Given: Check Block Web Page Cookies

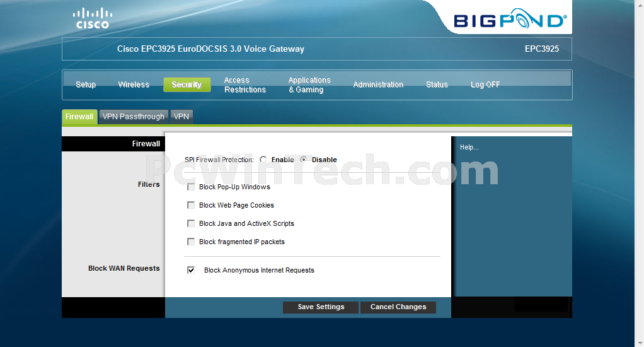Looking at the screenshot, I should (x=191, y=205).
